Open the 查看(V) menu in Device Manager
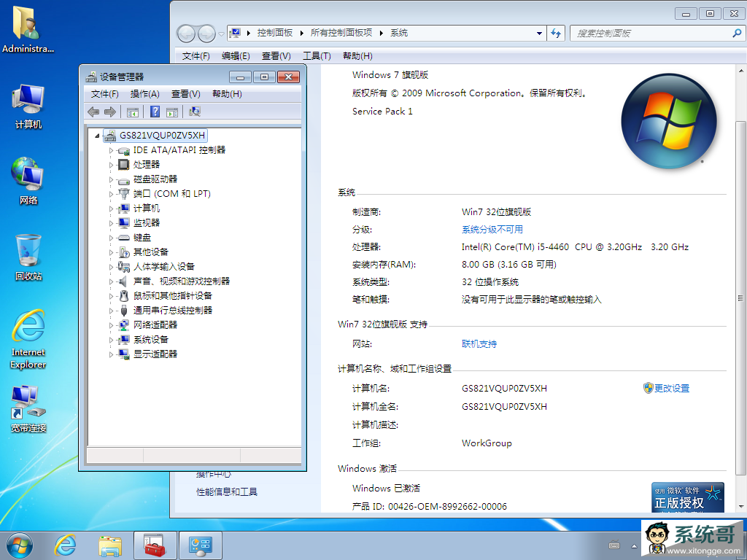Image resolution: width=747 pixels, height=560 pixels. [186, 94]
